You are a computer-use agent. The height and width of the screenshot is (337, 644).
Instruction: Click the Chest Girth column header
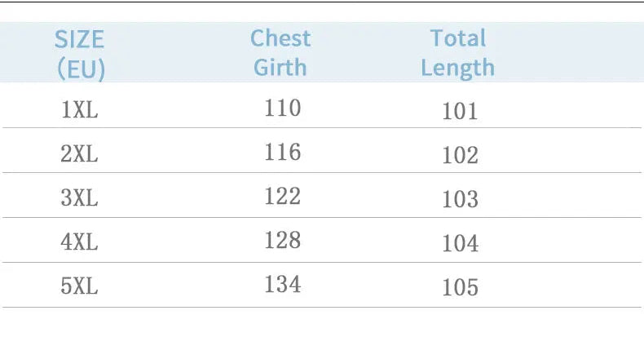(x=280, y=52)
